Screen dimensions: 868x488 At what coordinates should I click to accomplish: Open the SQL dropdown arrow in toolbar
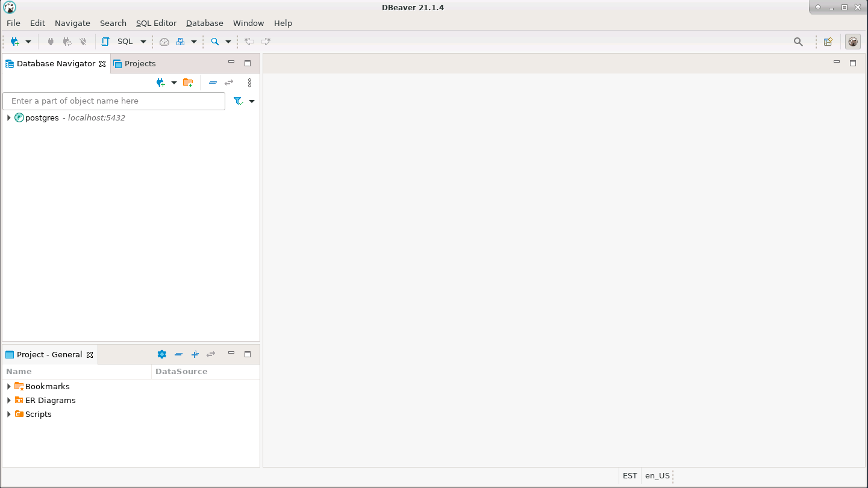(x=143, y=42)
